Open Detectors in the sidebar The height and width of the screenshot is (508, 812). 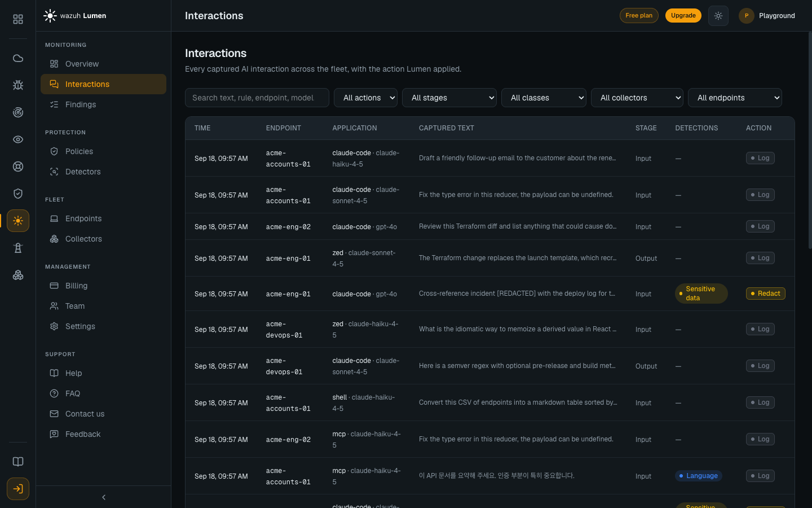(104, 172)
